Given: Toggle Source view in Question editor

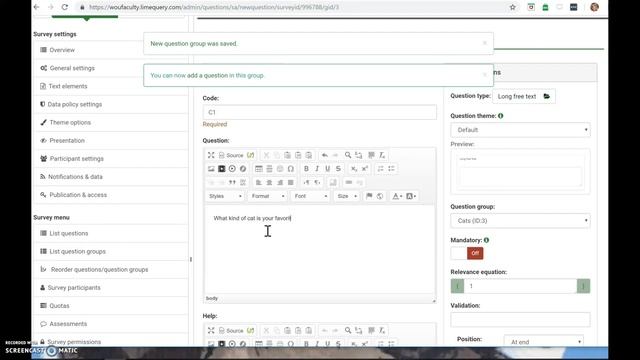Looking at the screenshot, I should pos(231,155).
